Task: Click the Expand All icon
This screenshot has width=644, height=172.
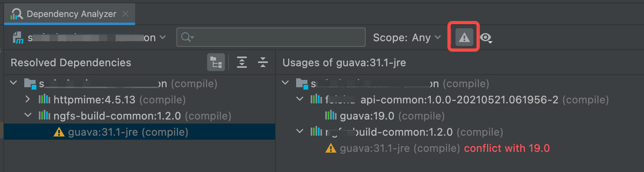Action: coord(242,63)
